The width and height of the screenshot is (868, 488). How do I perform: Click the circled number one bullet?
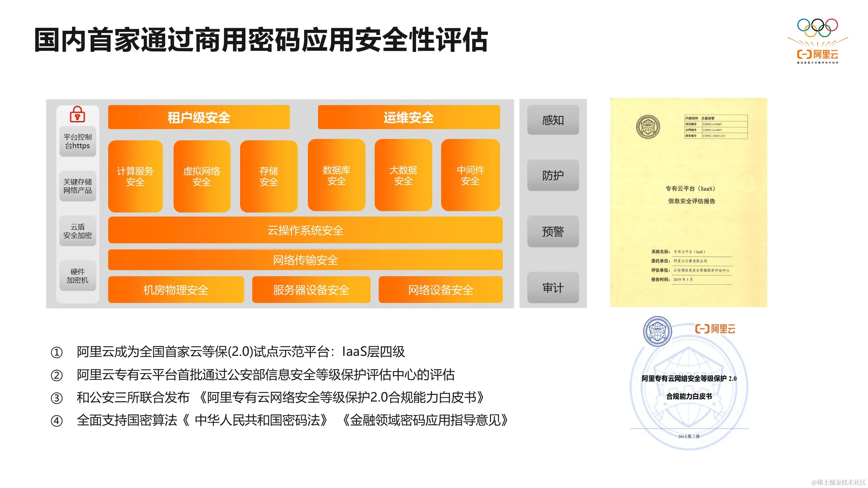coord(57,352)
